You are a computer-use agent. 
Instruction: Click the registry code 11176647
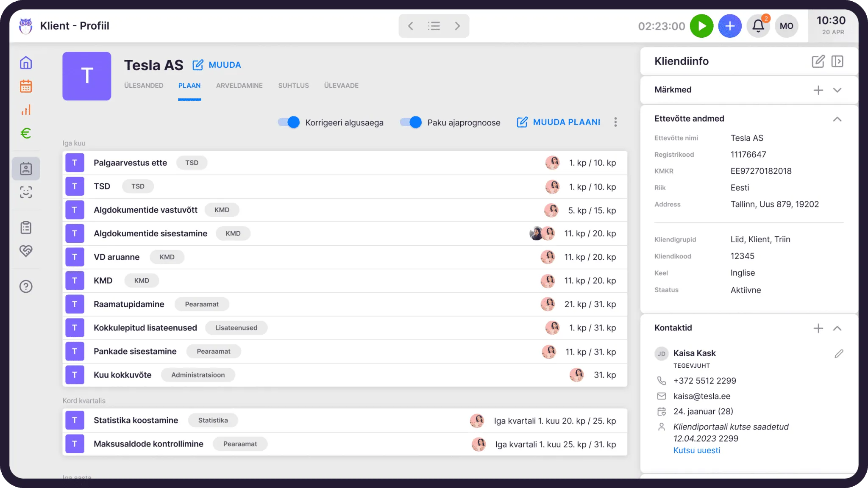(x=748, y=155)
